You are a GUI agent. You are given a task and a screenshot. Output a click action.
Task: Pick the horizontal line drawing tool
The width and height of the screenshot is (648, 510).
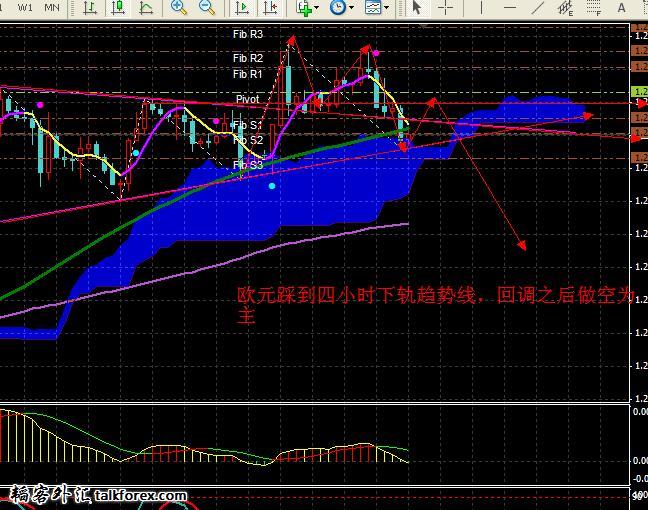pos(509,8)
